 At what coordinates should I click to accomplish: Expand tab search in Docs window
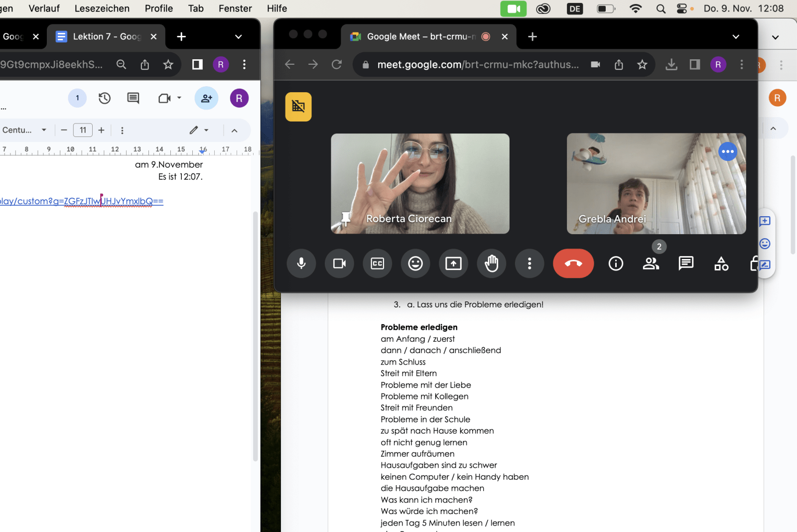[238, 37]
